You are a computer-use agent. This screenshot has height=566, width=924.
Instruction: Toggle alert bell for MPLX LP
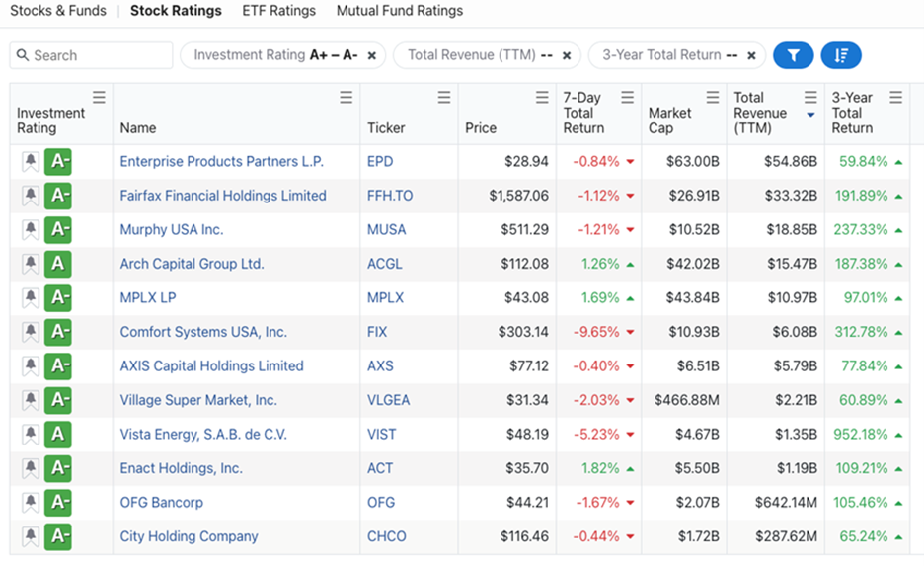(x=30, y=297)
